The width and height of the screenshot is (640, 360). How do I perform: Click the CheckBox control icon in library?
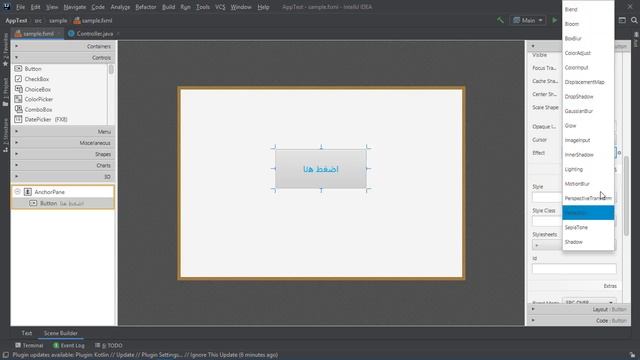click(x=18, y=79)
